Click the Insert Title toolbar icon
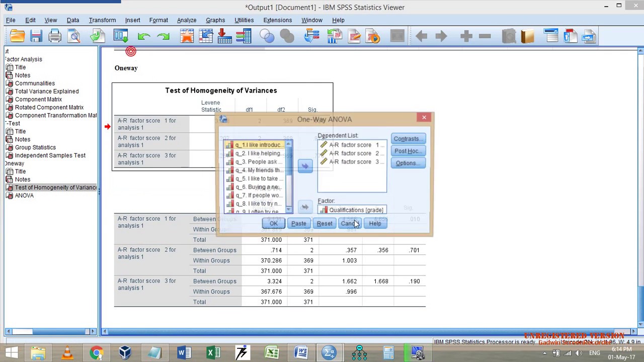644x362 pixels. 570,36
